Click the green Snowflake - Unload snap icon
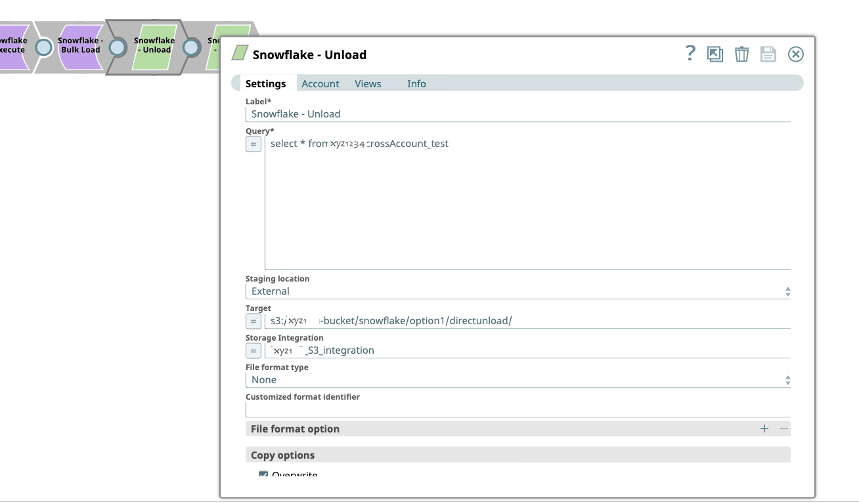The height and width of the screenshot is (504, 859). pyautogui.click(x=154, y=46)
